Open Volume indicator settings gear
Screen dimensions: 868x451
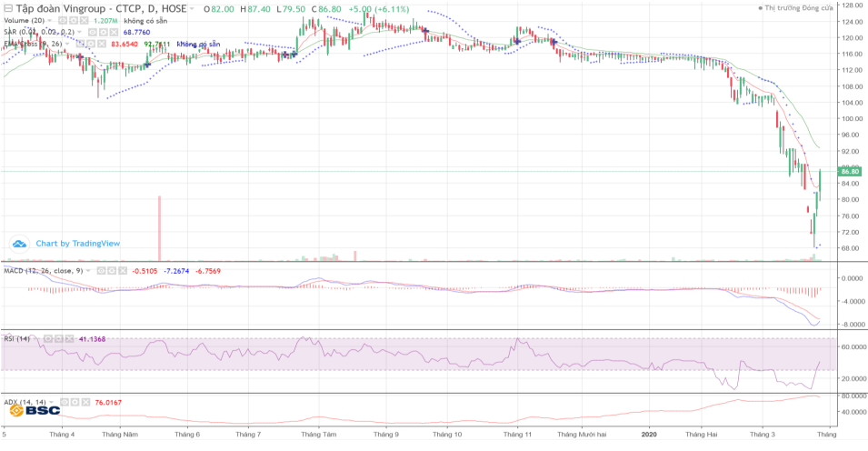coord(73,21)
